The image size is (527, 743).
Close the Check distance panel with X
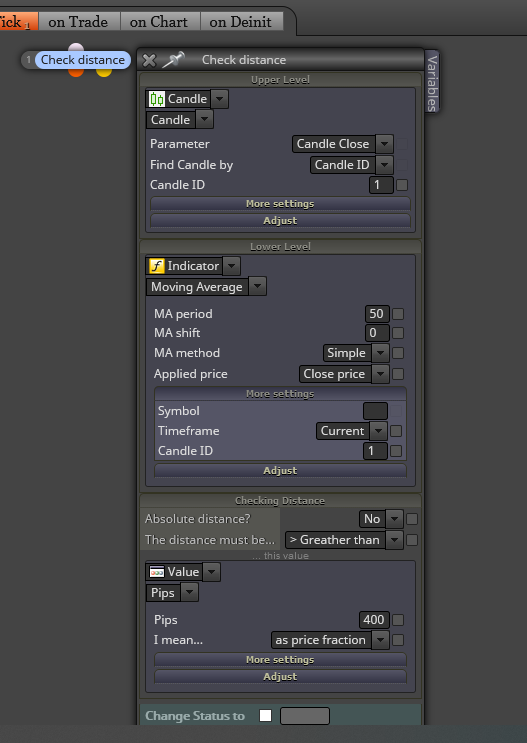click(x=149, y=60)
